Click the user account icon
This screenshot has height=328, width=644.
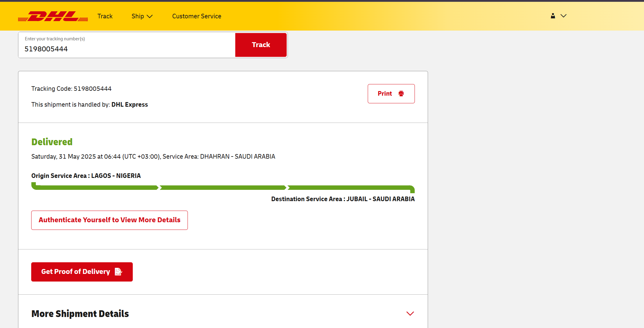553,16
